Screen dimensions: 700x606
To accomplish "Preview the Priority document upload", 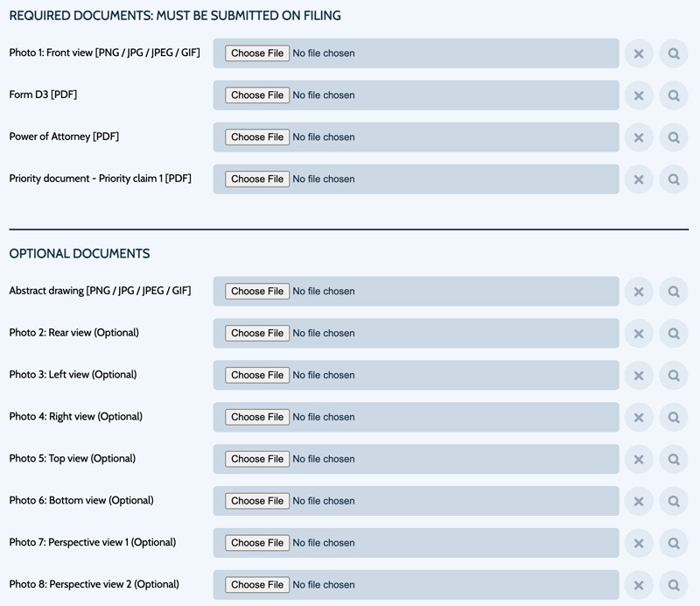I will pos(674,180).
